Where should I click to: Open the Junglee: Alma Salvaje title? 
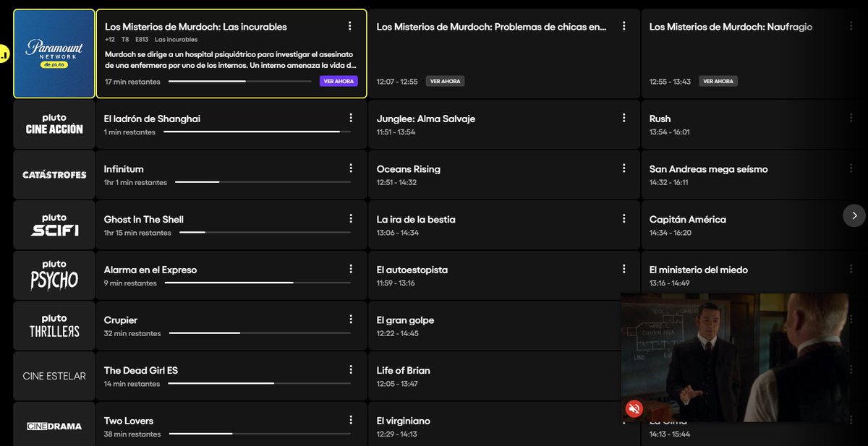click(426, 119)
